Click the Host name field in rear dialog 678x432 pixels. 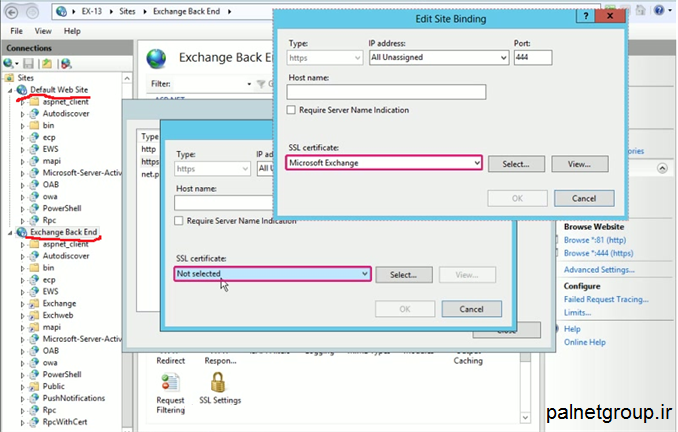click(x=224, y=202)
